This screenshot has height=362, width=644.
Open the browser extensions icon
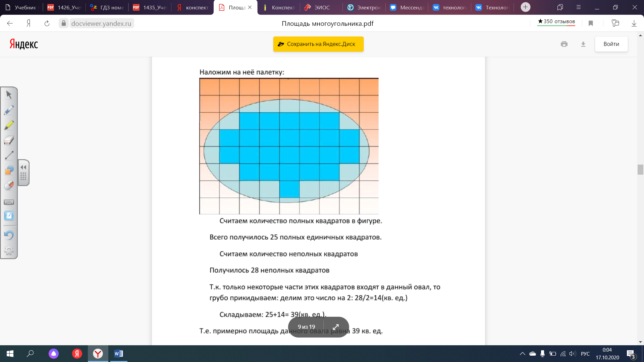(x=615, y=23)
